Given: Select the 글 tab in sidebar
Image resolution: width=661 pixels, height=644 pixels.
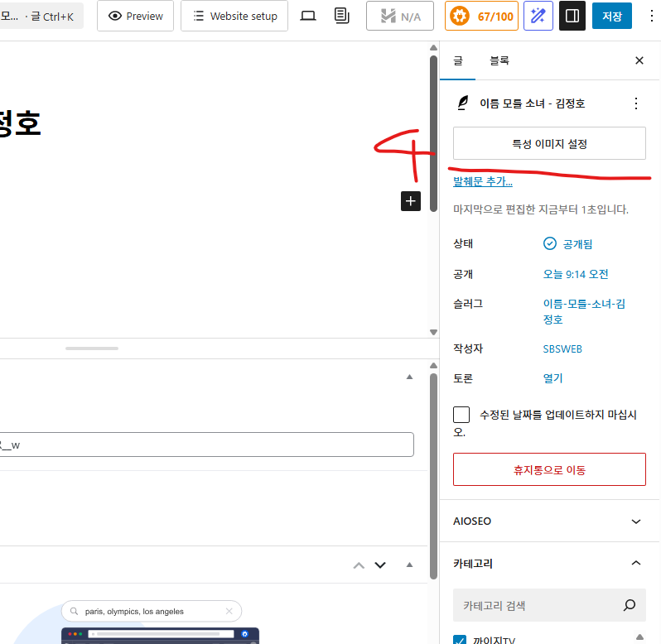Looking at the screenshot, I should point(457,60).
